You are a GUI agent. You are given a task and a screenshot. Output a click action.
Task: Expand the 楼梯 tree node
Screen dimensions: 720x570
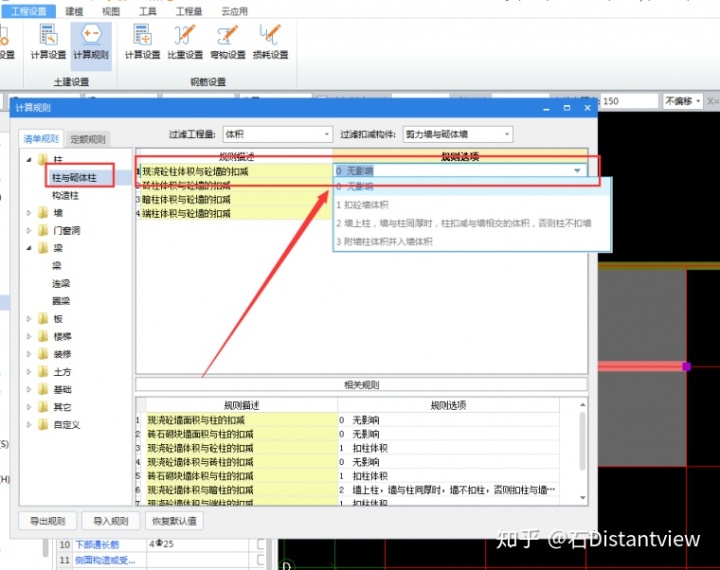pyautogui.click(x=29, y=336)
